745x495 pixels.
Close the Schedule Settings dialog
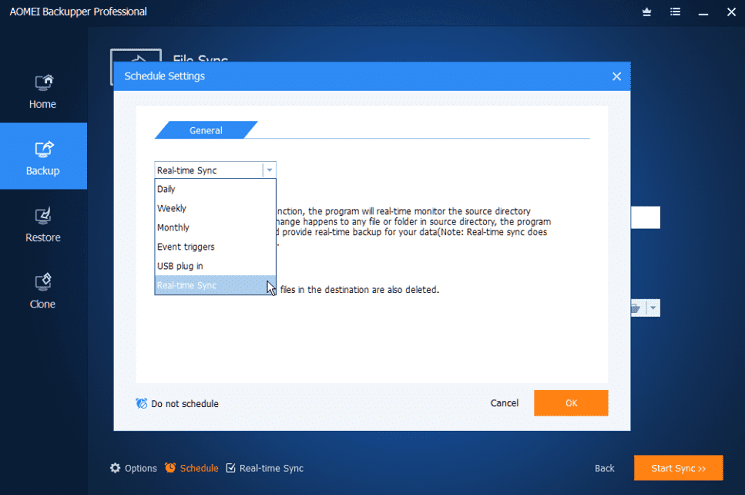[x=617, y=76]
